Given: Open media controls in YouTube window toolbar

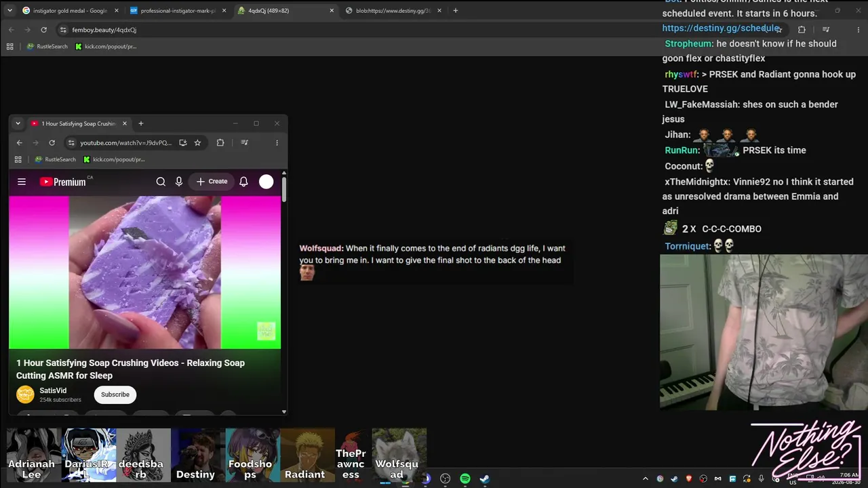Looking at the screenshot, I should point(245,143).
